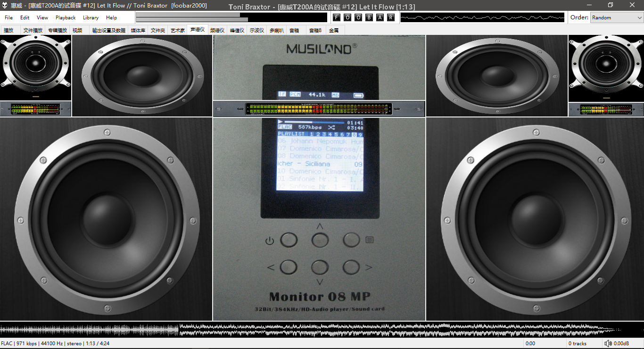Open the Order playback mode dropdown

pos(617,17)
